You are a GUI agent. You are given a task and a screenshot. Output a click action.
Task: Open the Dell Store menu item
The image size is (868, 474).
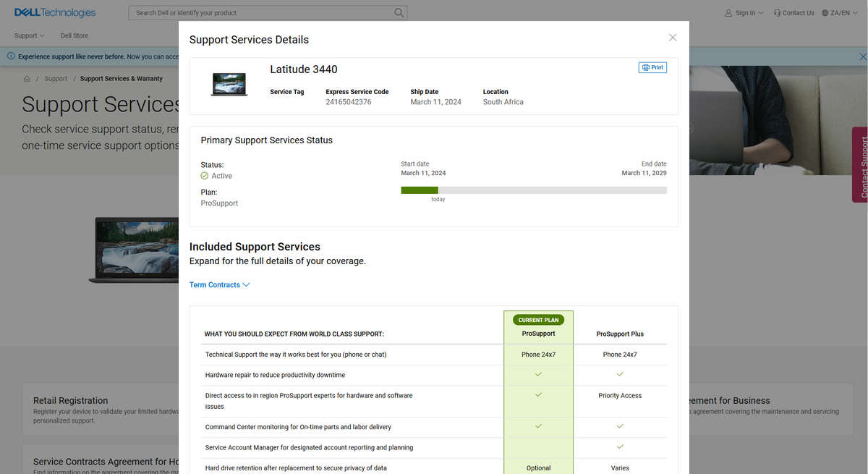pyautogui.click(x=75, y=35)
